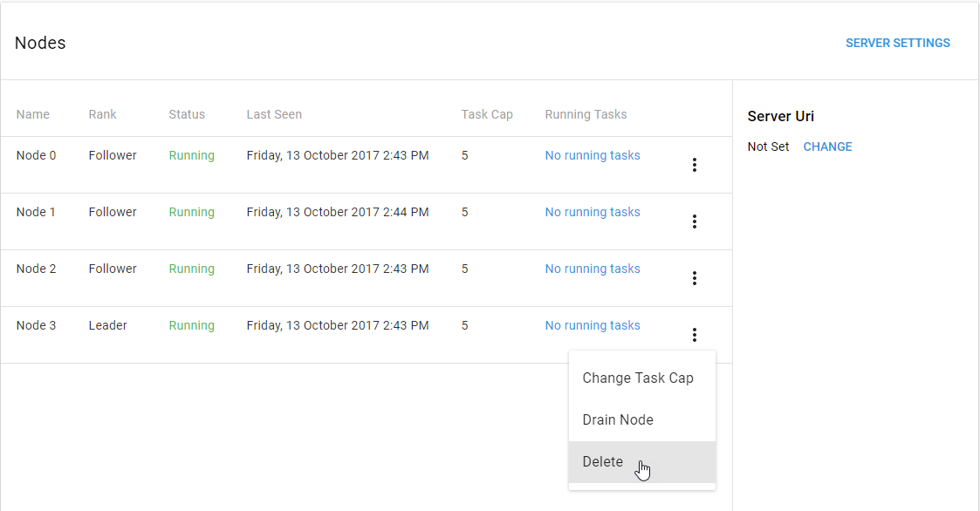Screen dimensions: 980x511
Task: View Node 2's No running tasks link
Action: (593, 269)
